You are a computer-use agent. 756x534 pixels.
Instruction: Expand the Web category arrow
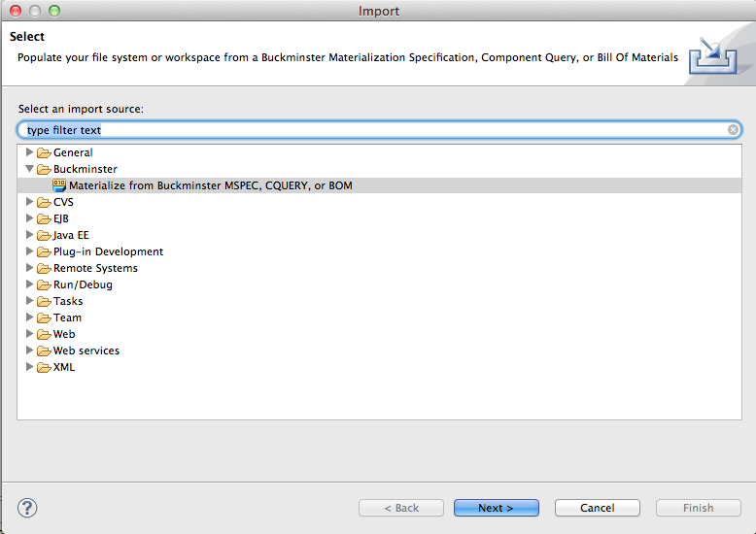pyautogui.click(x=29, y=334)
